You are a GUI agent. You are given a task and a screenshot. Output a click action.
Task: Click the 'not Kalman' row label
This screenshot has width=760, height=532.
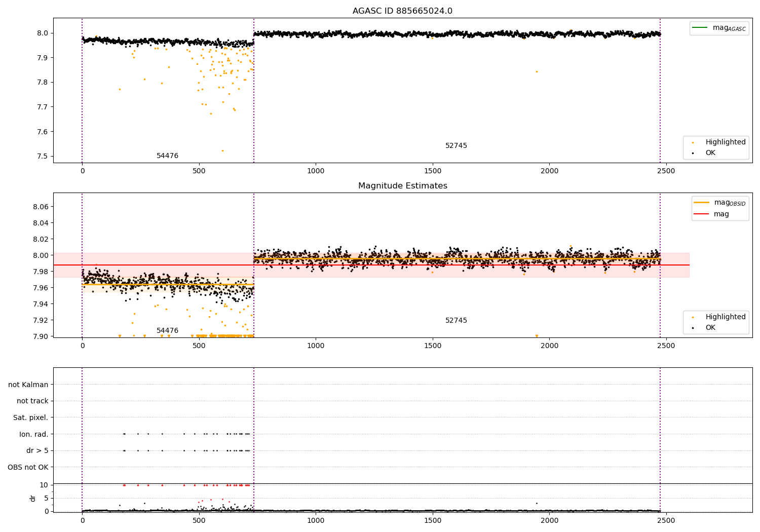coord(28,385)
